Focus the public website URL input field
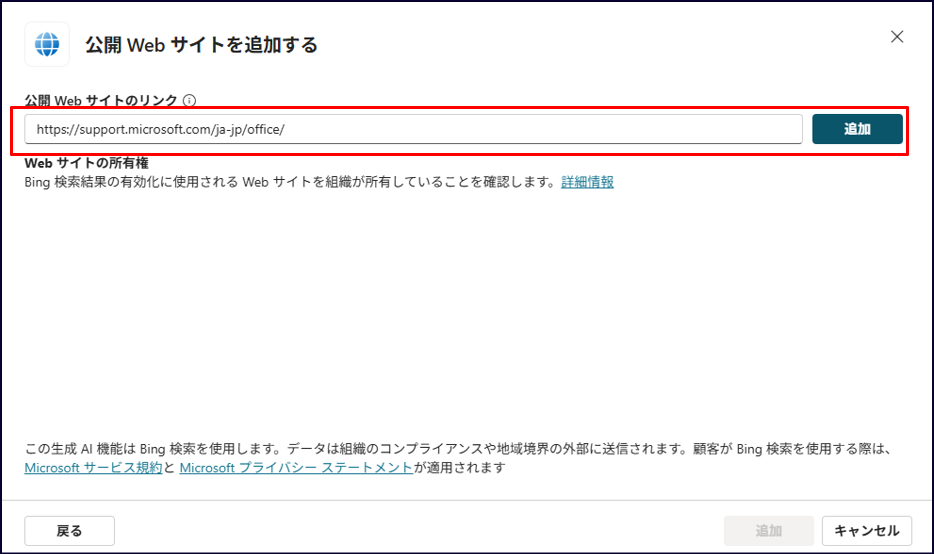Viewport: 934px width, 554px height. pos(413,129)
